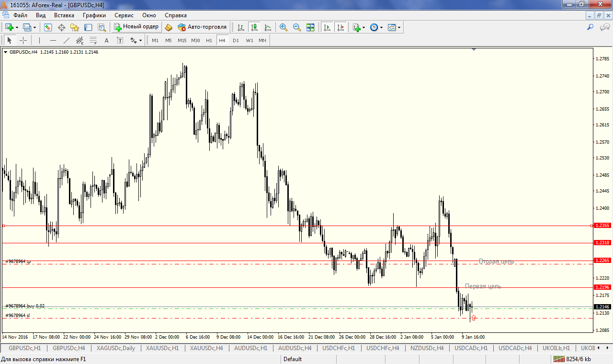Image resolution: width=613 pixels, height=364 pixels.
Task: Click the Periods clock icon
Action: (x=374, y=27)
